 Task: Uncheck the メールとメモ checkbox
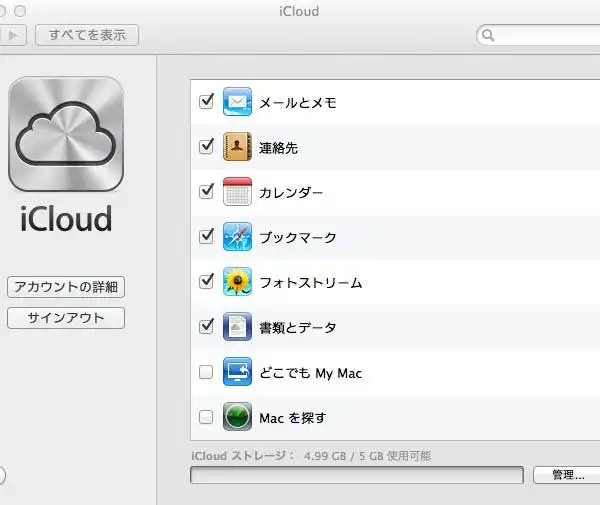tap(207, 102)
